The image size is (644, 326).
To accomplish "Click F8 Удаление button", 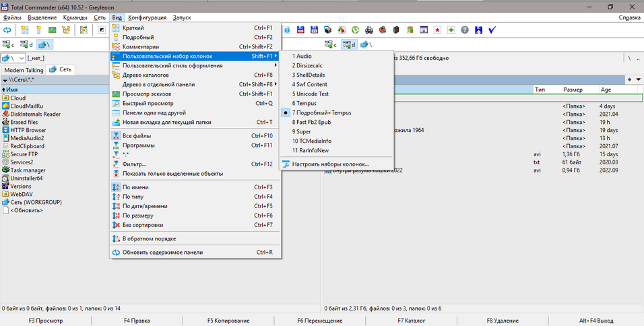I will point(503,321).
